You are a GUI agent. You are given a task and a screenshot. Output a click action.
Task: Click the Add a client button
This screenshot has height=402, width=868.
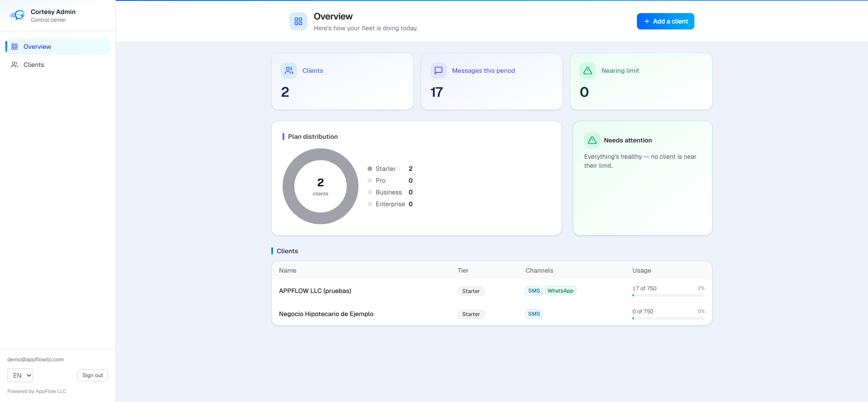pyautogui.click(x=665, y=21)
